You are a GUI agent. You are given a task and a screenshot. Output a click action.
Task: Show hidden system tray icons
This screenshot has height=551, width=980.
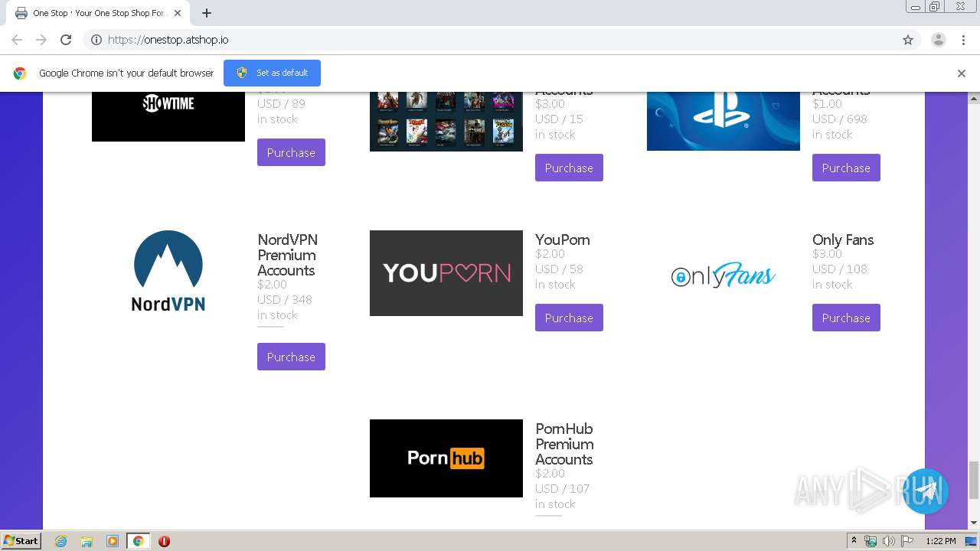point(854,541)
